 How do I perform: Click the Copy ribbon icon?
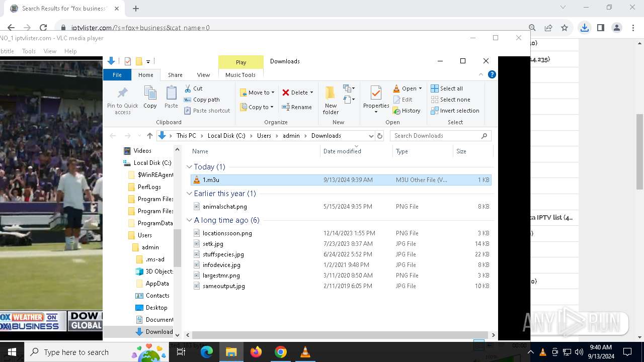150,97
